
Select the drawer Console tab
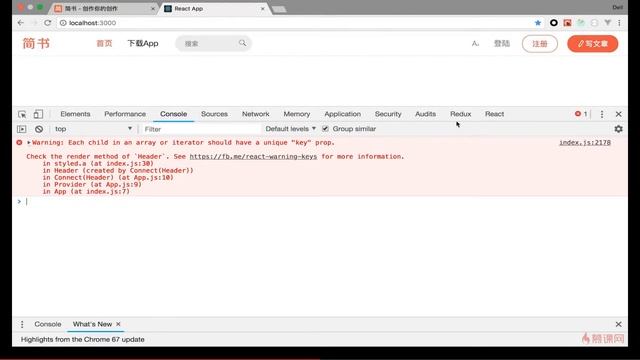pyautogui.click(x=48, y=324)
